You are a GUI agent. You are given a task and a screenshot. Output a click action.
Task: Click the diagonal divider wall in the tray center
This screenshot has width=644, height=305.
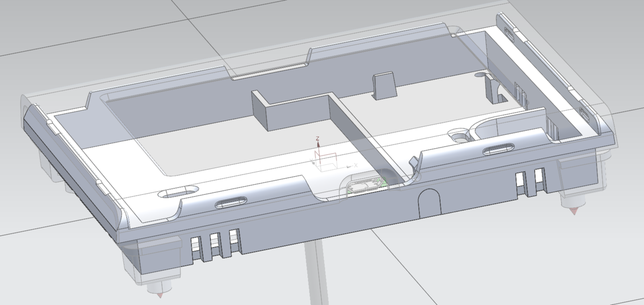(x=365, y=140)
